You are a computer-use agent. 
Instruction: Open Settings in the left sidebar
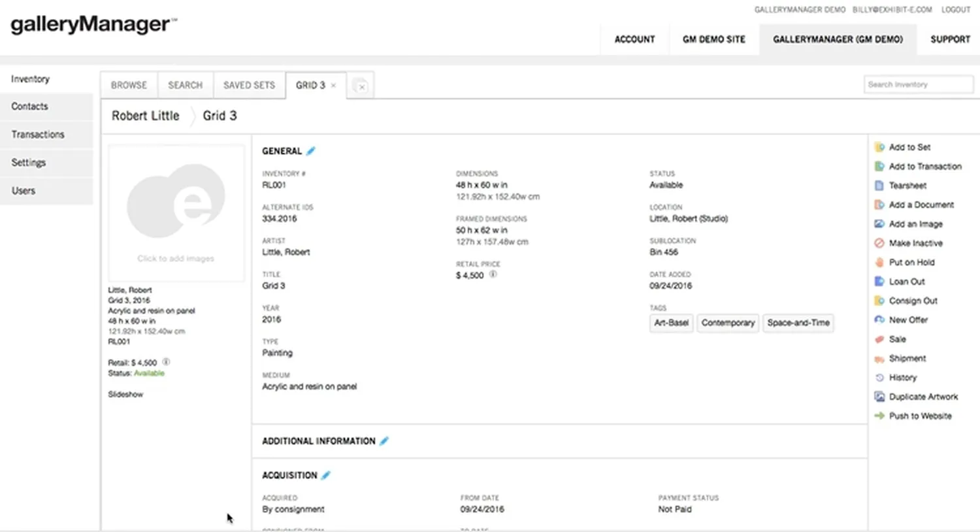tap(46, 163)
